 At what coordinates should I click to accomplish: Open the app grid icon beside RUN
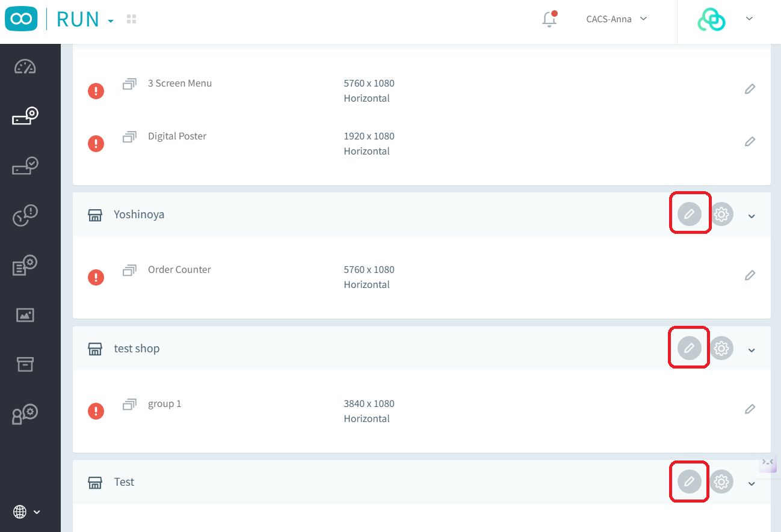pos(132,19)
